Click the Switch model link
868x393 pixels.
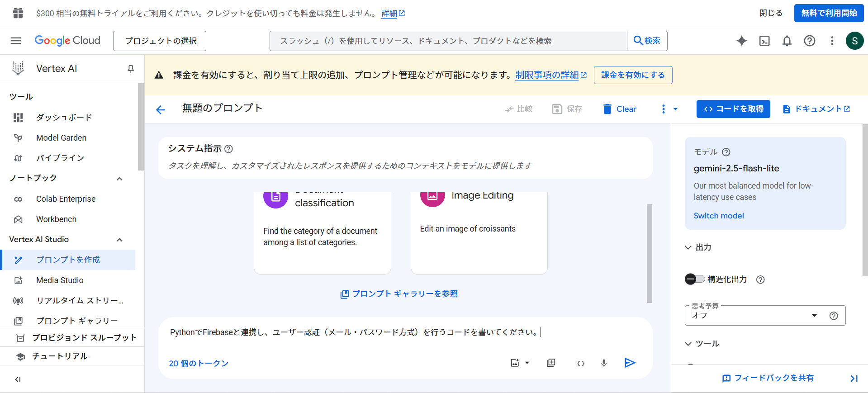(x=719, y=216)
